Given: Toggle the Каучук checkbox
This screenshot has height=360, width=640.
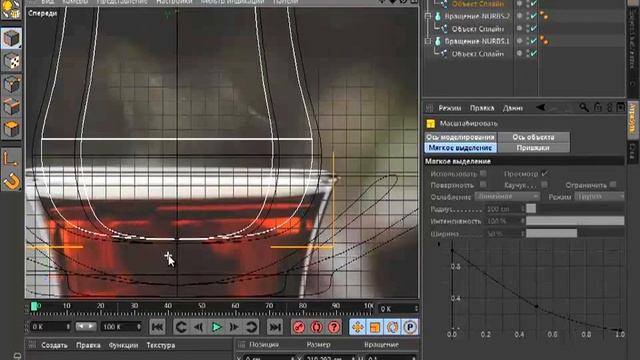Looking at the screenshot, I should 544,184.
